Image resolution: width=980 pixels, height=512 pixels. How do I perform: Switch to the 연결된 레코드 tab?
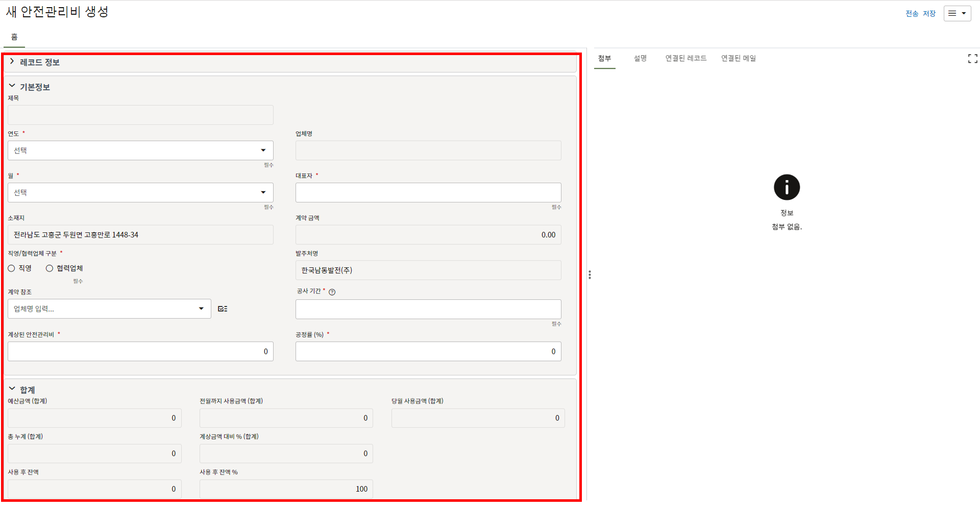click(685, 59)
